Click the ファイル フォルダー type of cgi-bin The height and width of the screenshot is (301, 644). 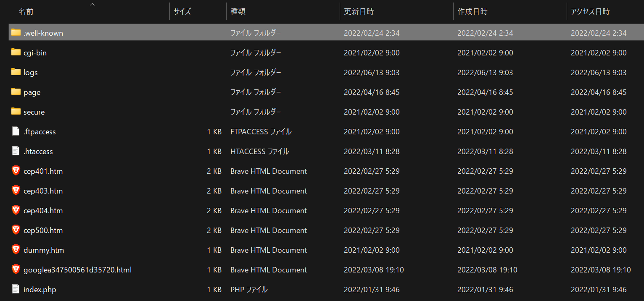pyautogui.click(x=256, y=52)
